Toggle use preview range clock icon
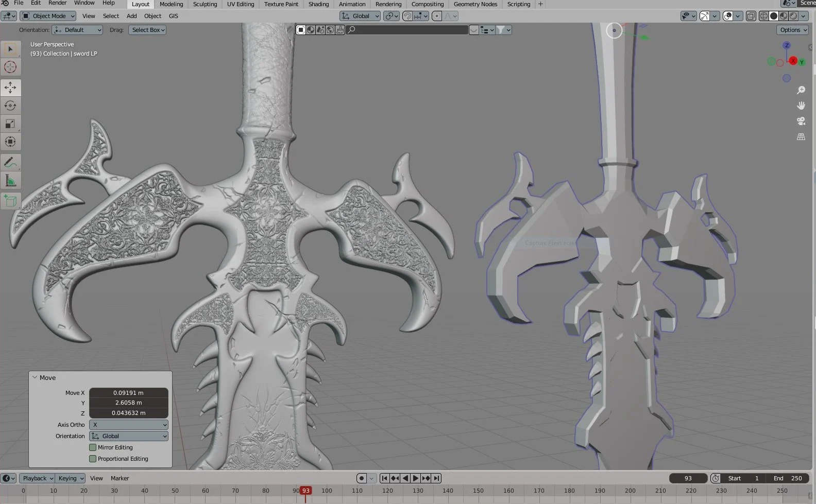816x504 pixels. (x=715, y=478)
